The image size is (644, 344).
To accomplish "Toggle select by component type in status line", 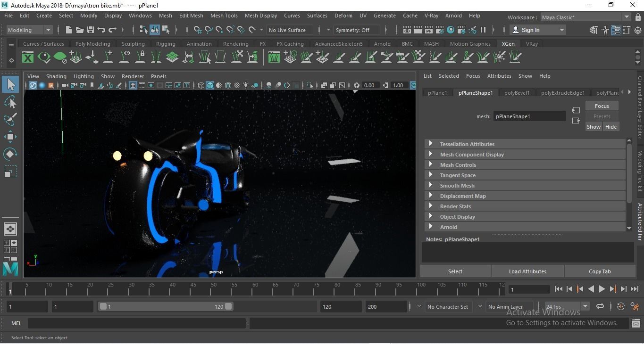I will (166, 30).
